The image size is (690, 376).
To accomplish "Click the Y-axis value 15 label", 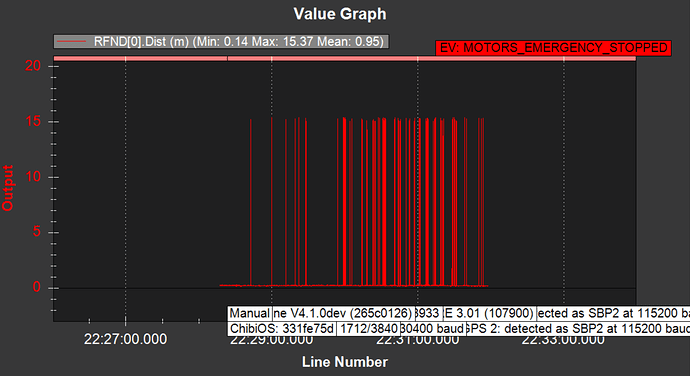I will pos(33,122).
